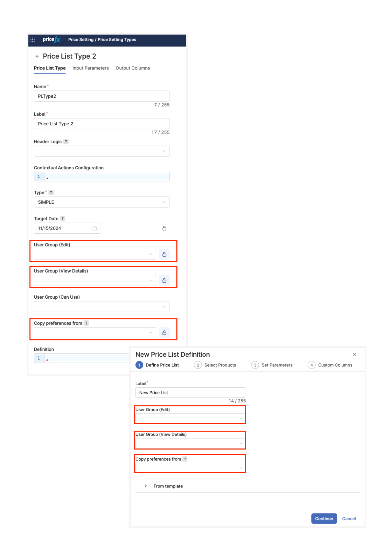Open the Header Logic dropdown
The width and height of the screenshot is (392, 555).
[102, 151]
